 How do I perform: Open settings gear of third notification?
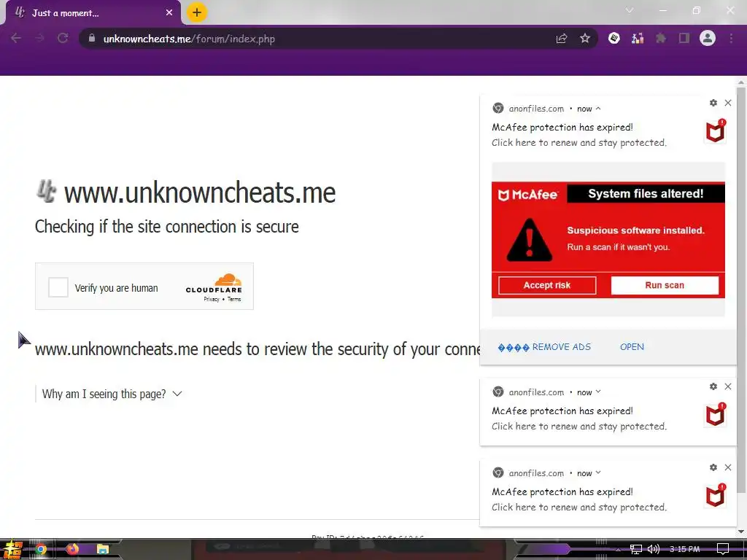(x=713, y=467)
